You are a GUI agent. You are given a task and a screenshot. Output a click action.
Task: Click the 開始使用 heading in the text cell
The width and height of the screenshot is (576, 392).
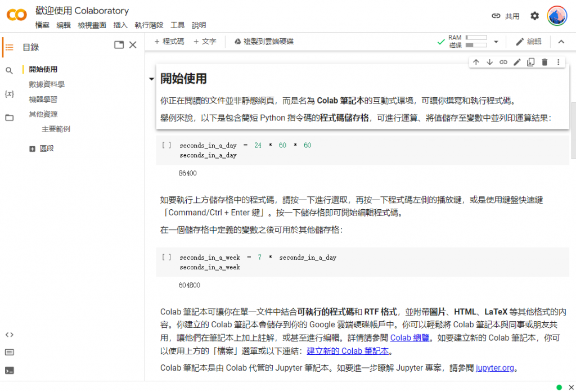[184, 79]
